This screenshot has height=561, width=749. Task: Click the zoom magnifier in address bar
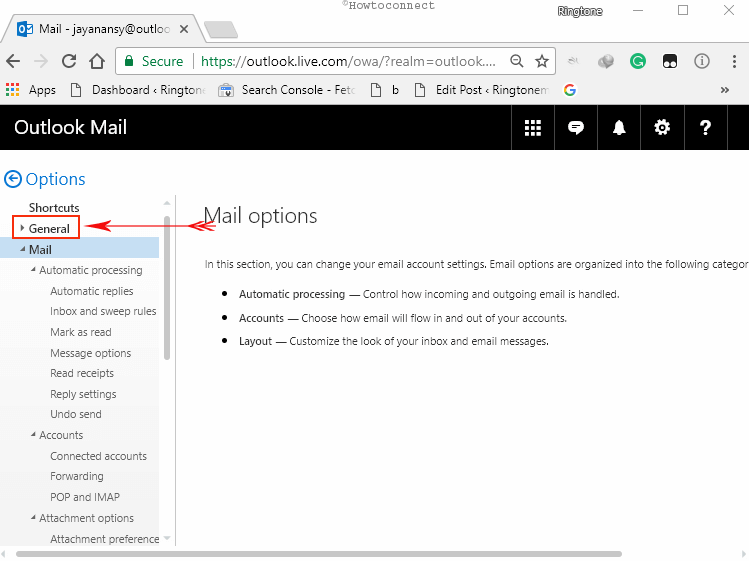(516, 61)
